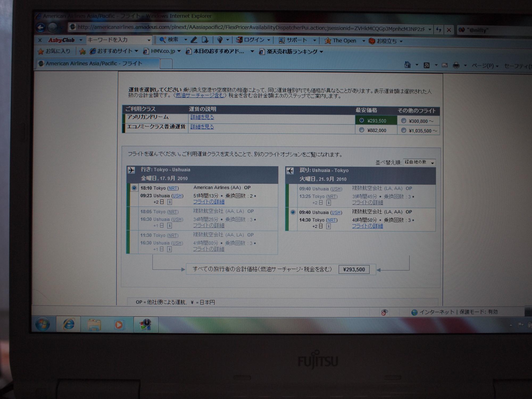This screenshot has height=399, width=532.
Task: Open 詳細を見る link for アメリカンドリーム fare
Action: (x=202, y=117)
